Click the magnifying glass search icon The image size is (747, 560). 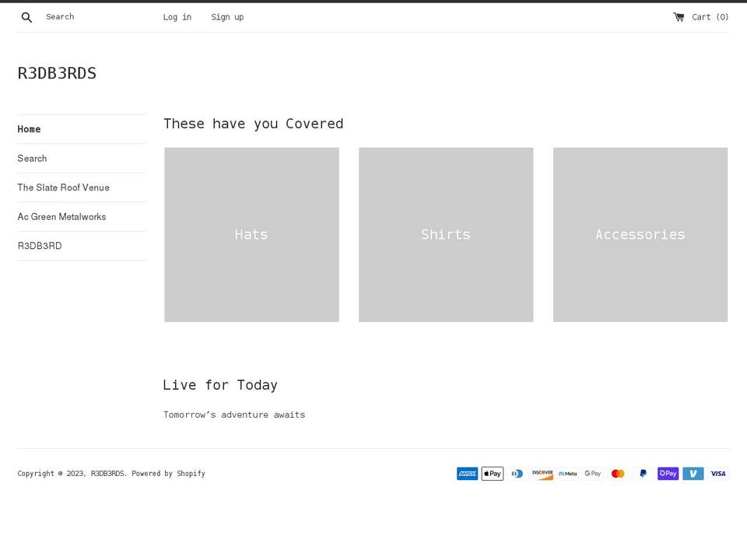(x=26, y=18)
